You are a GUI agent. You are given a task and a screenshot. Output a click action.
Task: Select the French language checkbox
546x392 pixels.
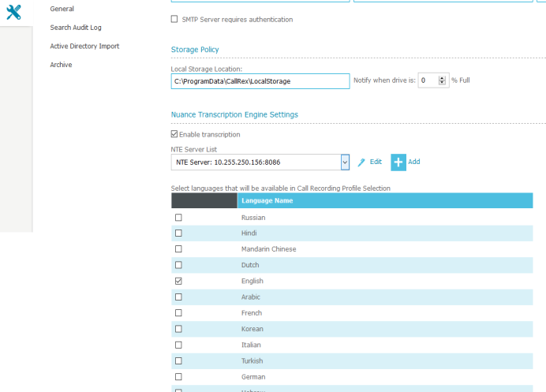(x=178, y=313)
